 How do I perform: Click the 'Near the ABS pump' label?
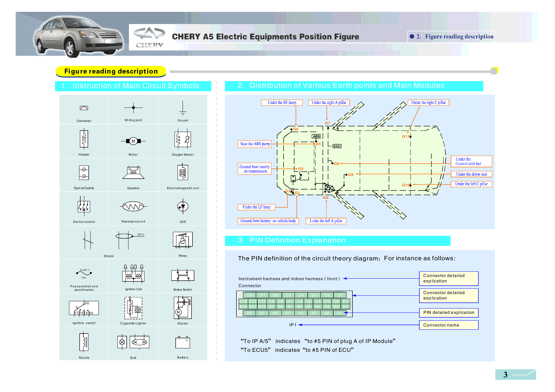coord(255,144)
